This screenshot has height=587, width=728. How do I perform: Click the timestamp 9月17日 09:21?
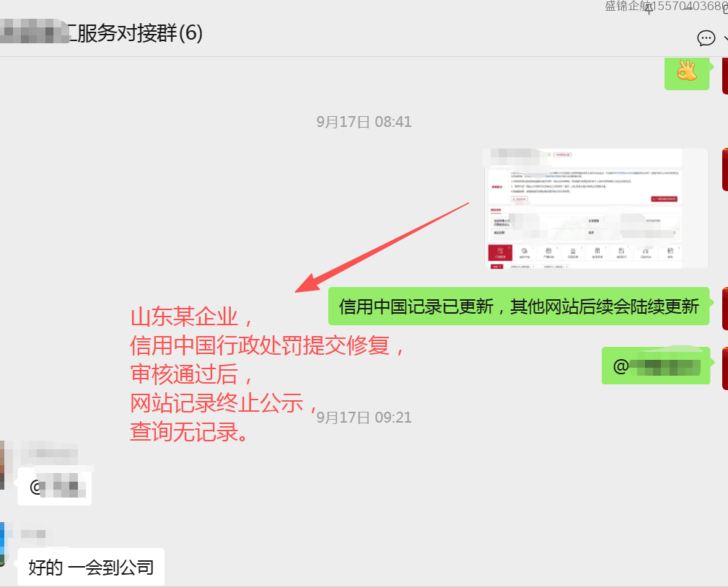pyautogui.click(x=364, y=417)
